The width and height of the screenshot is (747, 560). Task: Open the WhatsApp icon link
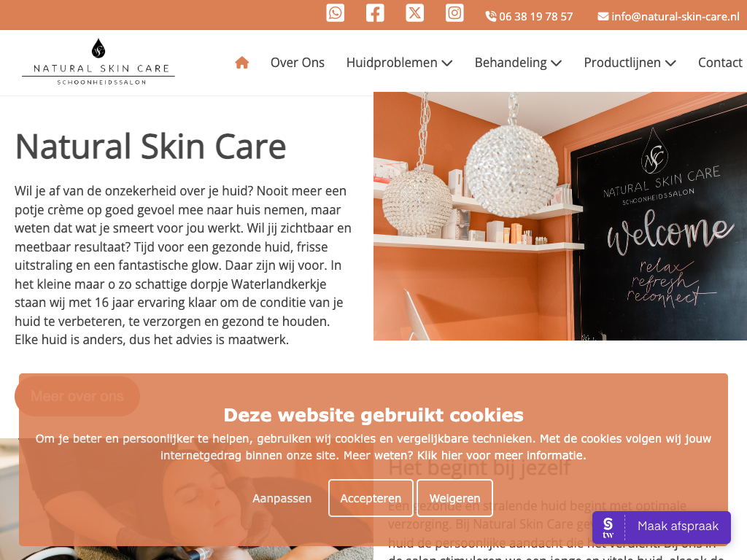pyautogui.click(x=335, y=13)
